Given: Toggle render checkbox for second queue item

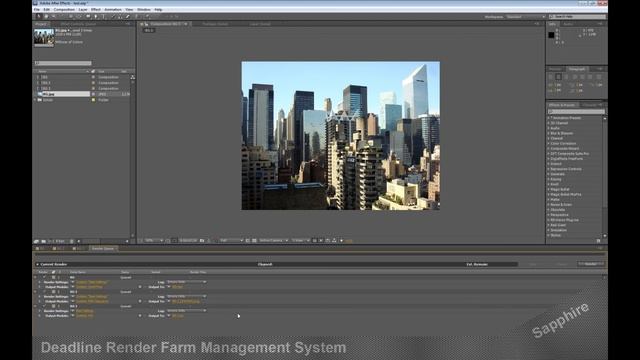Looking at the screenshot, I should point(44,292).
